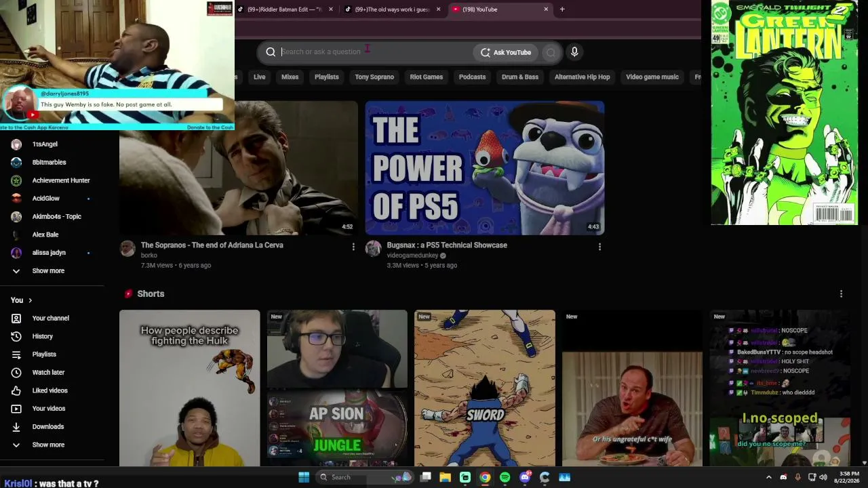
Task: Open the AP Sion Jungle short
Action: (x=337, y=388)
